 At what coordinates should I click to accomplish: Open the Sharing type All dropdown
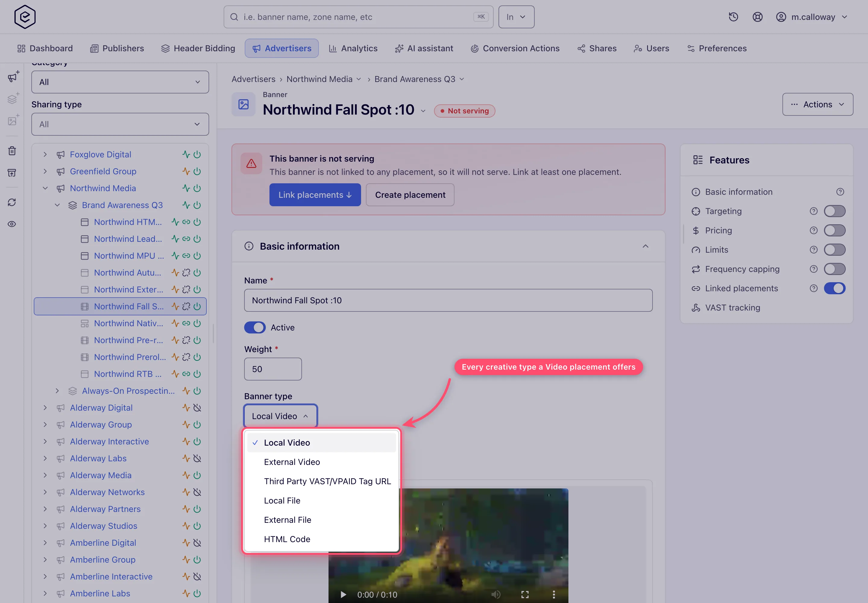120,124
